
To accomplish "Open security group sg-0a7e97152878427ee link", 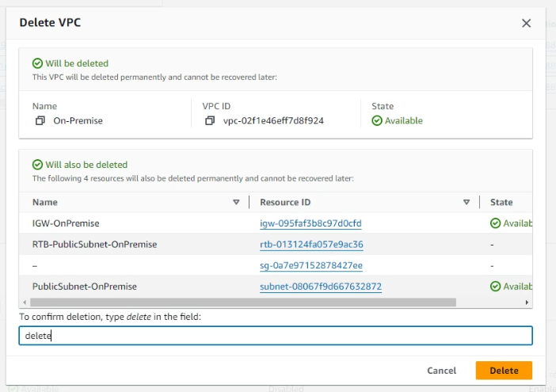I will [310, 265].
